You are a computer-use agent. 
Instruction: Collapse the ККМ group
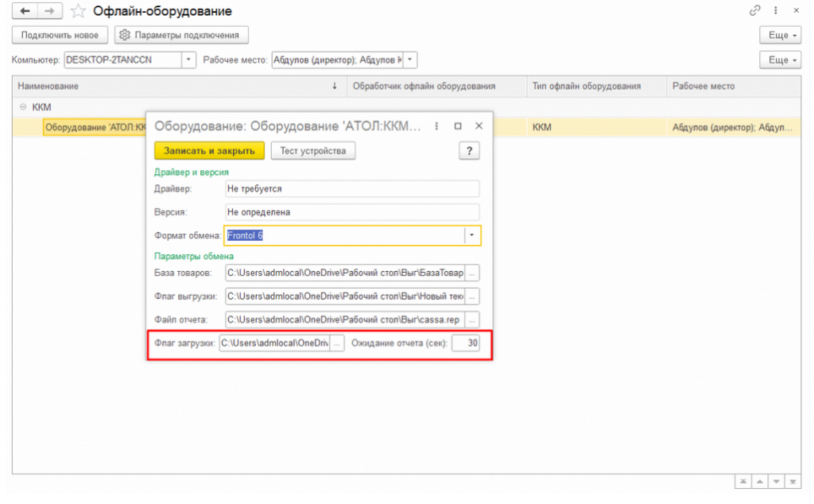click(23, 107)
